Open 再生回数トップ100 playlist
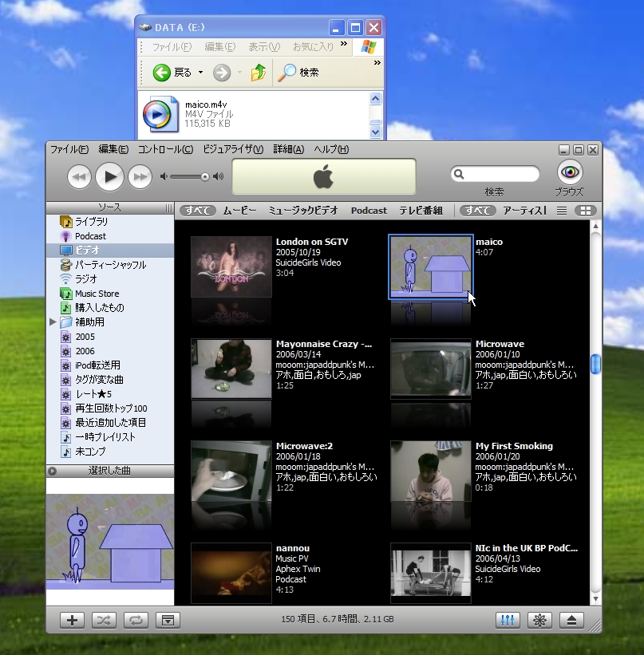This screenshot has height=655, width=644. point(110,408)
